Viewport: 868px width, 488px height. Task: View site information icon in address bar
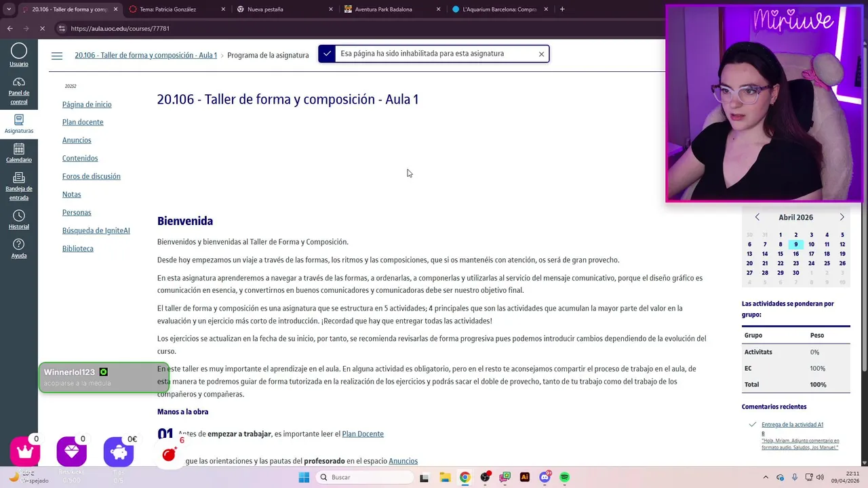[x=62, y=28]
